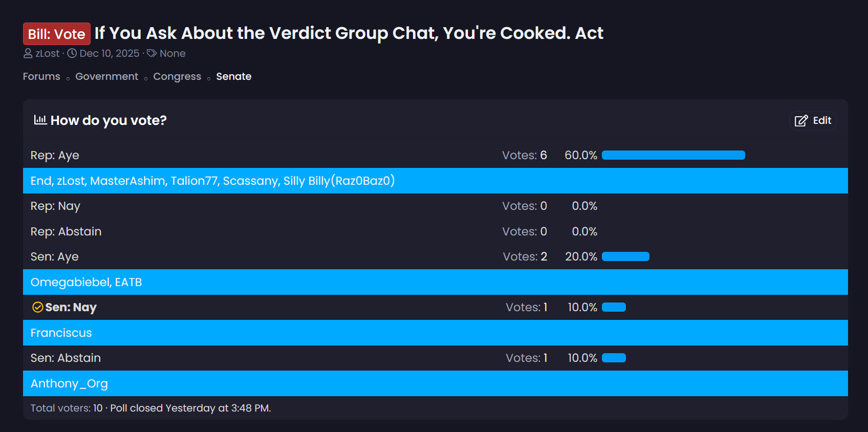Click the Edit pencil icon
The image size is (868, 432).
coord(801,121)
